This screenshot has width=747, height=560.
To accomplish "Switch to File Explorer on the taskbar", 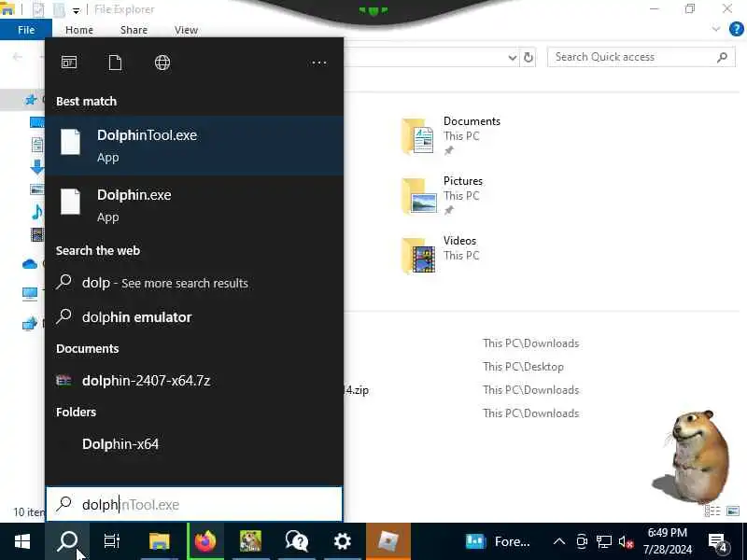I will (159, 541).
